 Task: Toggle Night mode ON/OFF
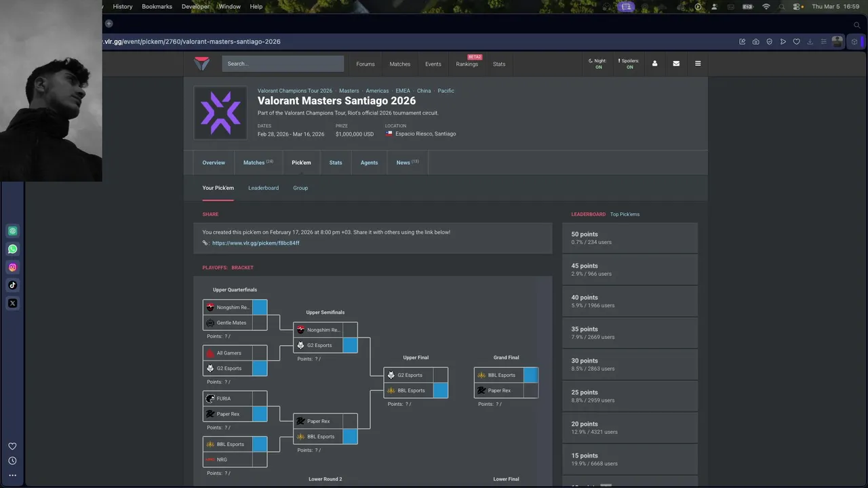(597, 64)
